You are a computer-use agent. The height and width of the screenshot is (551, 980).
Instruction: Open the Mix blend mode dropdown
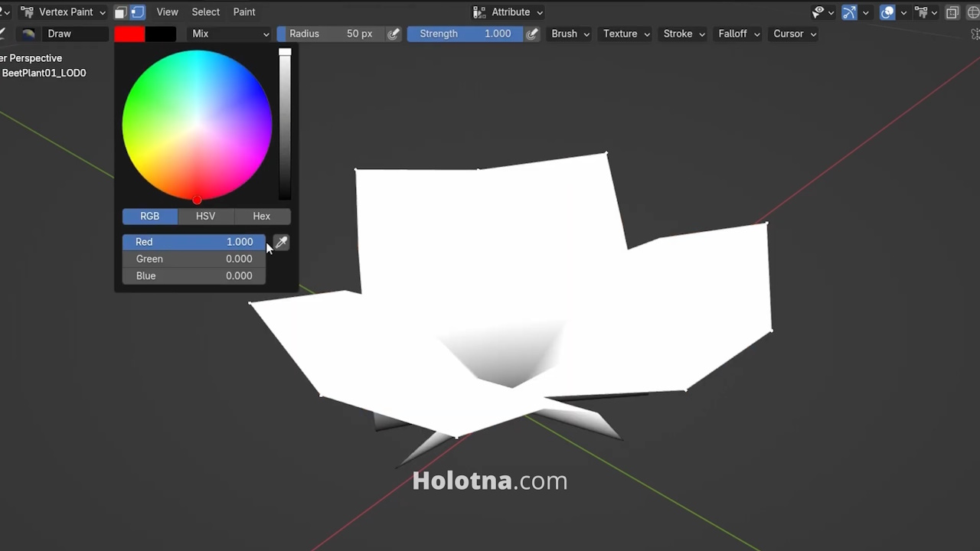point(230,34)
